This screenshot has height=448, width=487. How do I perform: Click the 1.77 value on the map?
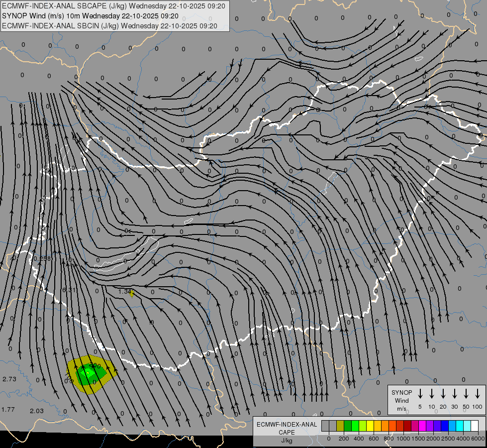coord(8,410)
